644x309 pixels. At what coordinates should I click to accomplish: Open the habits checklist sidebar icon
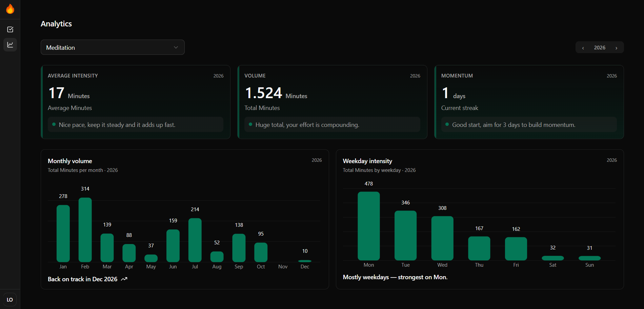(10, 29)
